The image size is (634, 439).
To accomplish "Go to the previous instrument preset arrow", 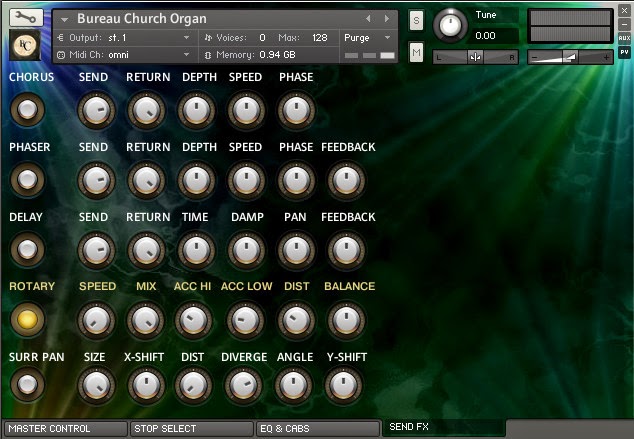I will [368, 18].
